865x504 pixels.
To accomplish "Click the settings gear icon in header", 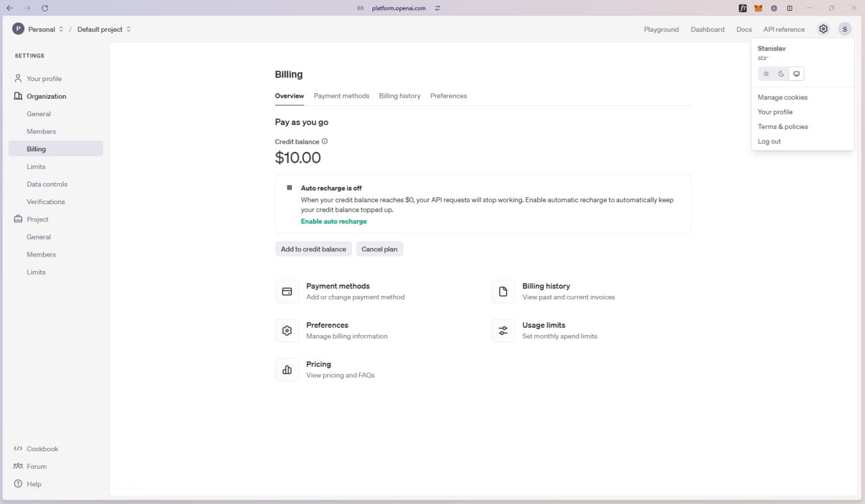I will point(822,29).
